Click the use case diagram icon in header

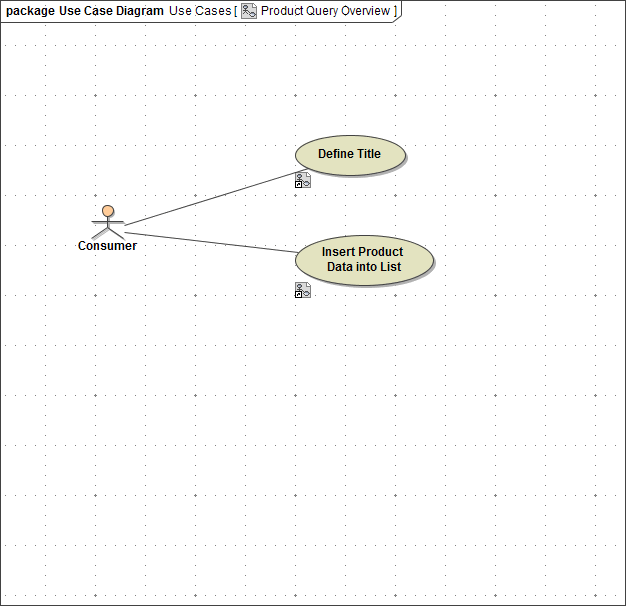pos(249,10)
